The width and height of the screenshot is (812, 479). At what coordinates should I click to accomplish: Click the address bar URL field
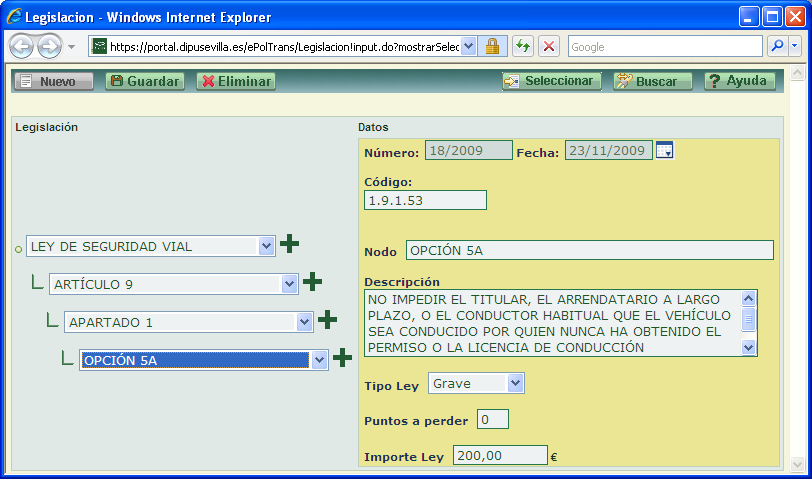pyautogui.click(x=285, y=47)
